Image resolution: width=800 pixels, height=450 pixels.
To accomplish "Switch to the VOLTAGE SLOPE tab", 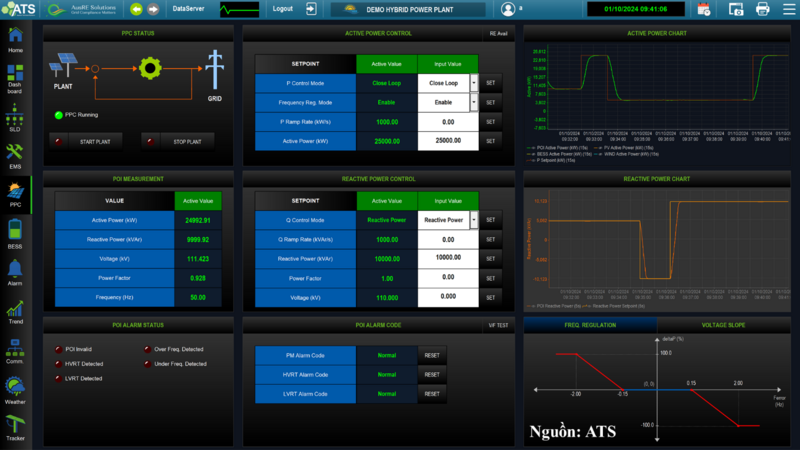I will (x=723, y=325).
